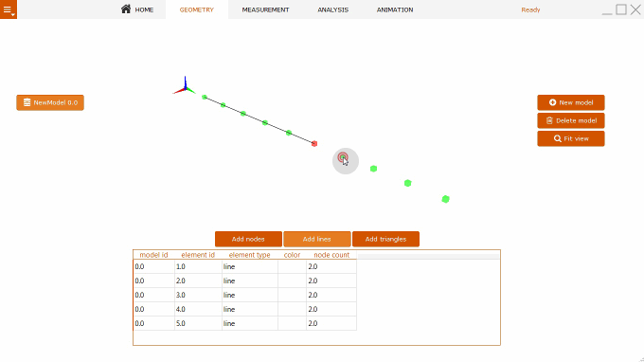Switch to the GEOMETRY tab
This screenshot has width=644, height=362.
pos(197,9)
